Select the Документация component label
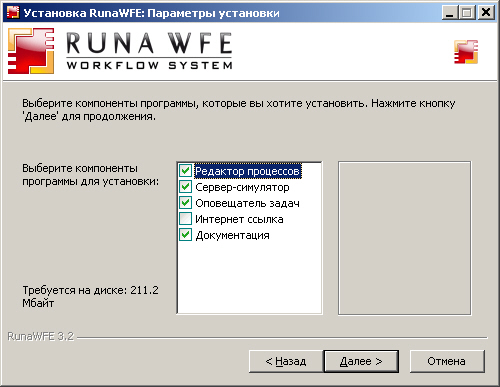The image size is (500, 387). coord(232,235)
